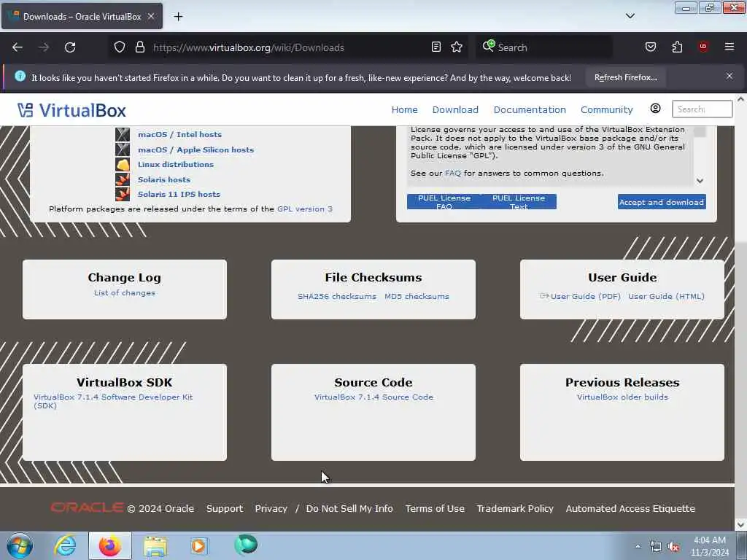Open MD5 checksums link

417,296
